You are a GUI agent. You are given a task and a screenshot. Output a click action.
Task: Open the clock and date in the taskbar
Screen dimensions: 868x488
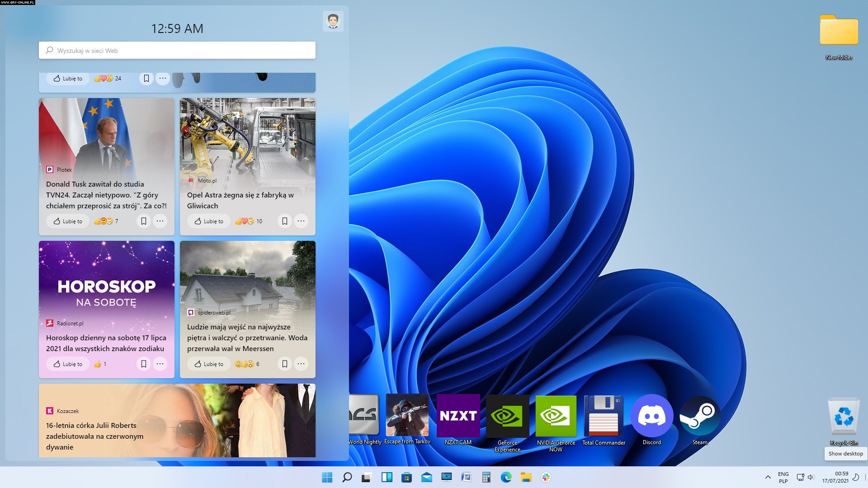(x=835, y=477)
